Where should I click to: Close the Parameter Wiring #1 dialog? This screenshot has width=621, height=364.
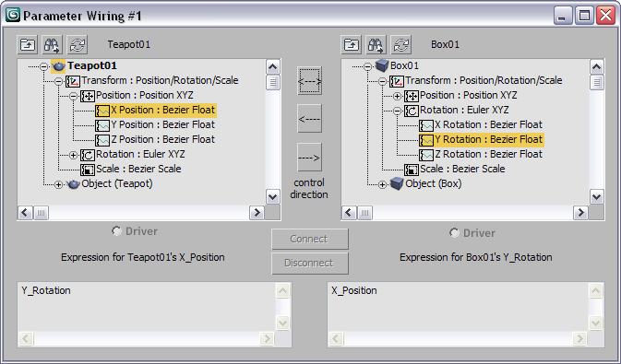[606, 16]
